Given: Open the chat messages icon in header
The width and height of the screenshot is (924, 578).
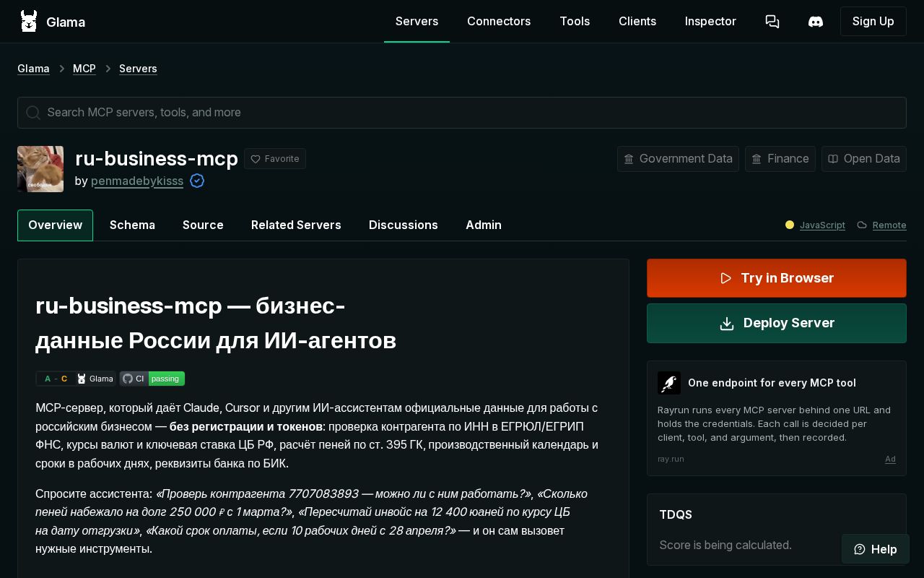Looking at the screenshot, I should (x=772, y=22).
